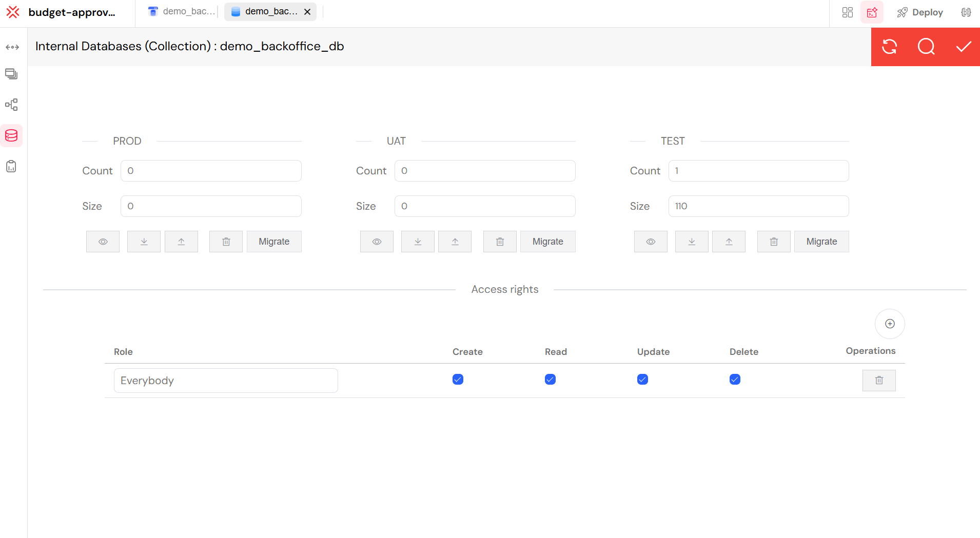
Task: Click the Role column header
Action: tap(123, 352)
